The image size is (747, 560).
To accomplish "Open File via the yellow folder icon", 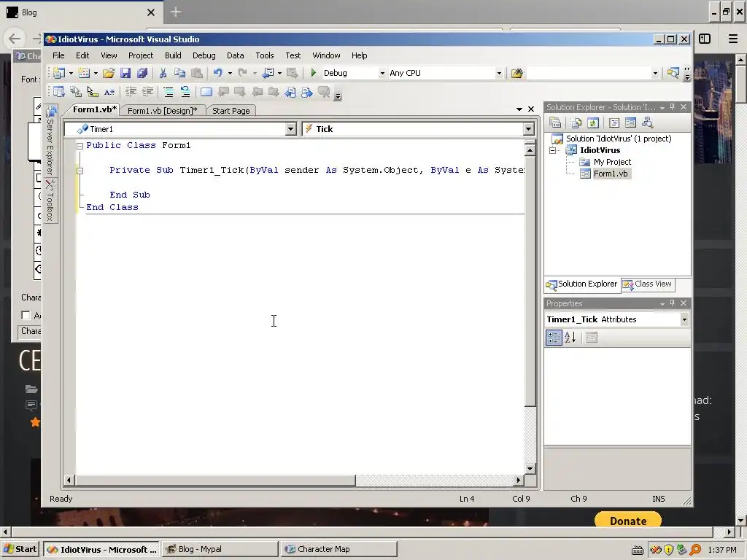I will pos(109,73).
